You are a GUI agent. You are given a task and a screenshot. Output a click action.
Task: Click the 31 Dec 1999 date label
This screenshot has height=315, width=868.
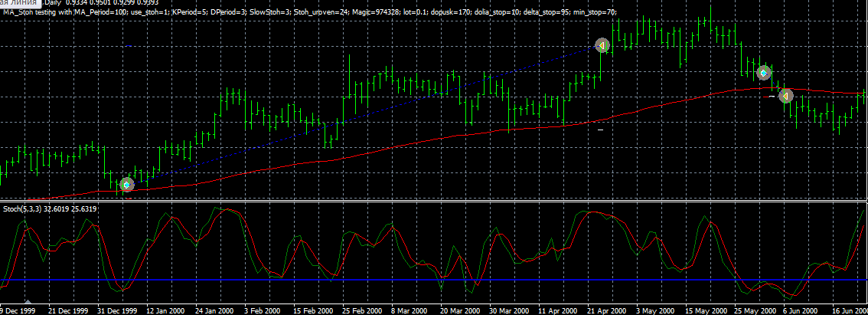(x=117, y=310)
